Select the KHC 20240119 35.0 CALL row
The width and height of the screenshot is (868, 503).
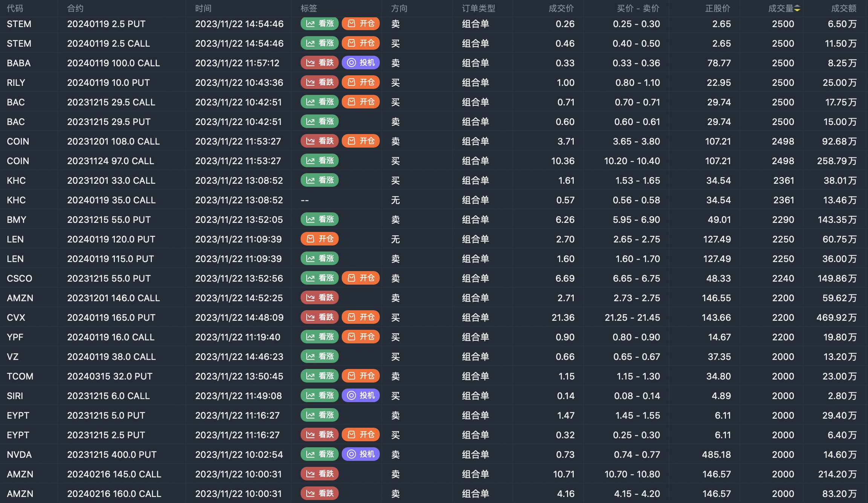pyautogui.click(x=111, y=200)
